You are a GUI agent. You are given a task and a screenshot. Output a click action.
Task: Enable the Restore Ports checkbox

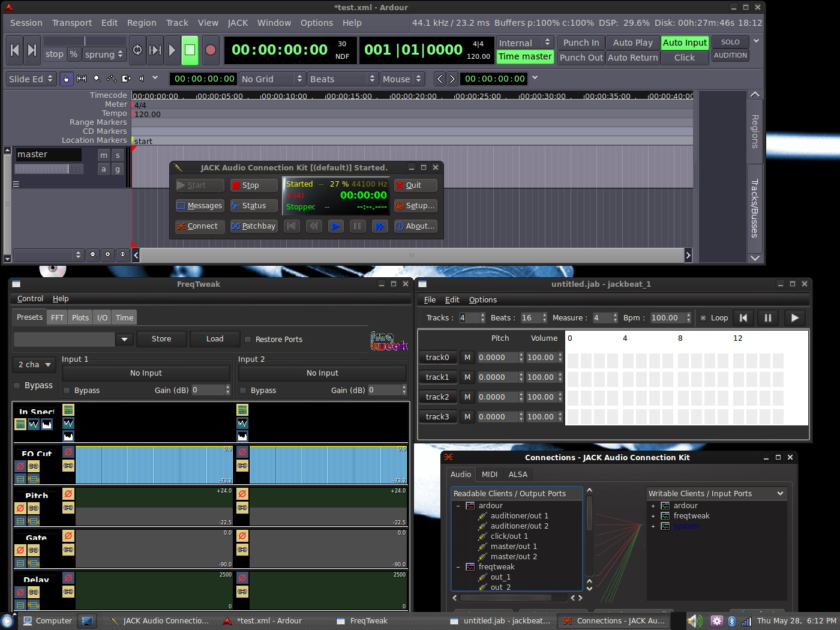click(x=247, y=340)
